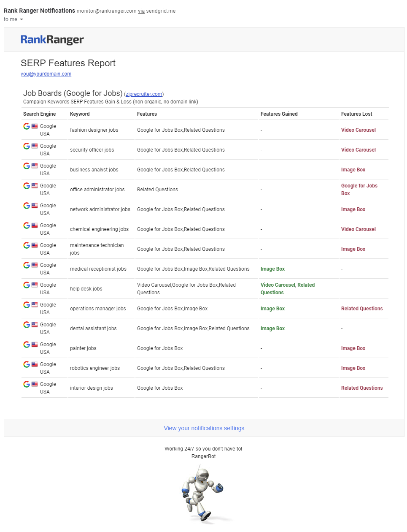Image resolution: width=407 pixels, height=532 pixels.
Task: Click Image Box gained for medical receptionist jobs
Action: (272, 269)
